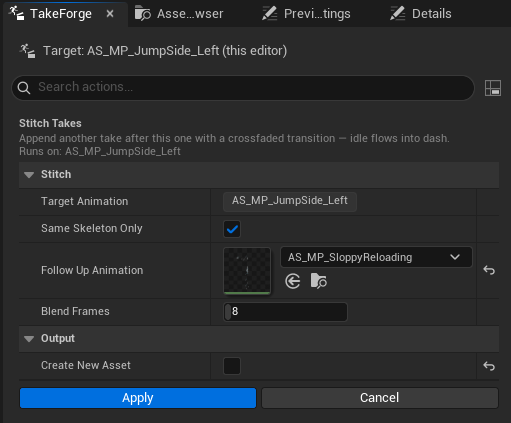Collapse the Stitch section
Image resolution: width=511 pixels, height=423 pixels.
coord(29,175)
